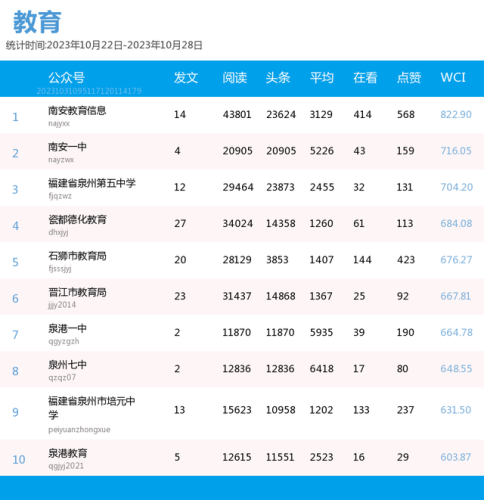Image resolution: width=484 pixels, height=500 pixels.
Task: Click the likes value 568
Action: [x=406, y=114]
